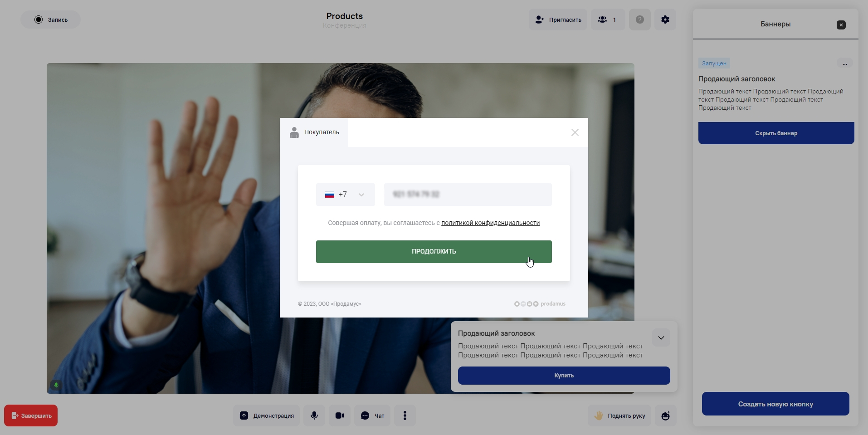This screenshot has width=868, height=435.
Task: Open the help question mark icon
Action: tap(640, 20)
